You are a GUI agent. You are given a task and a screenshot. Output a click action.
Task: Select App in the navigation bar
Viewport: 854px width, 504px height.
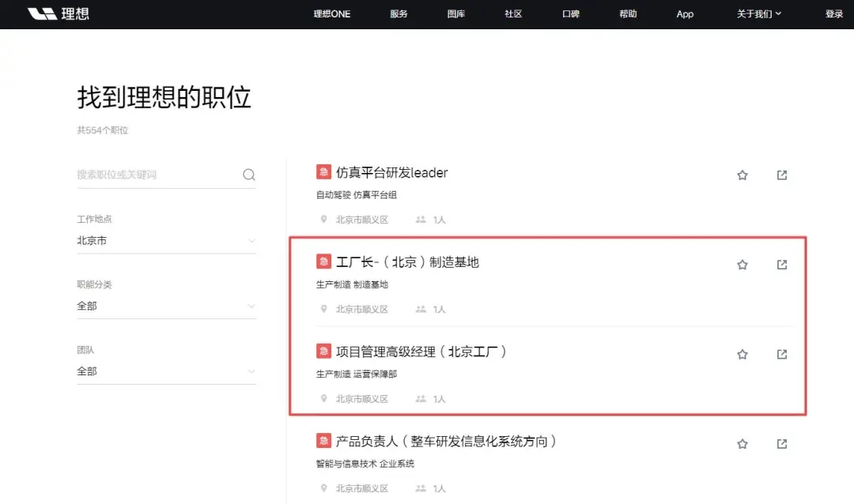click(x=685, y=14)
